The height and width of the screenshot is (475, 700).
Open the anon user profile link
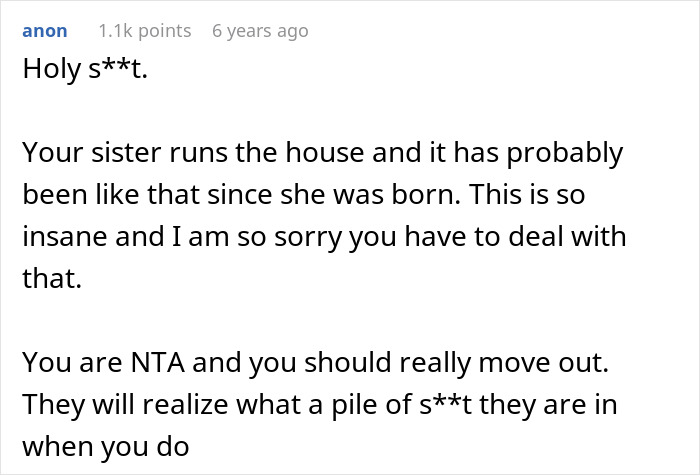click(x=45, y=31)
